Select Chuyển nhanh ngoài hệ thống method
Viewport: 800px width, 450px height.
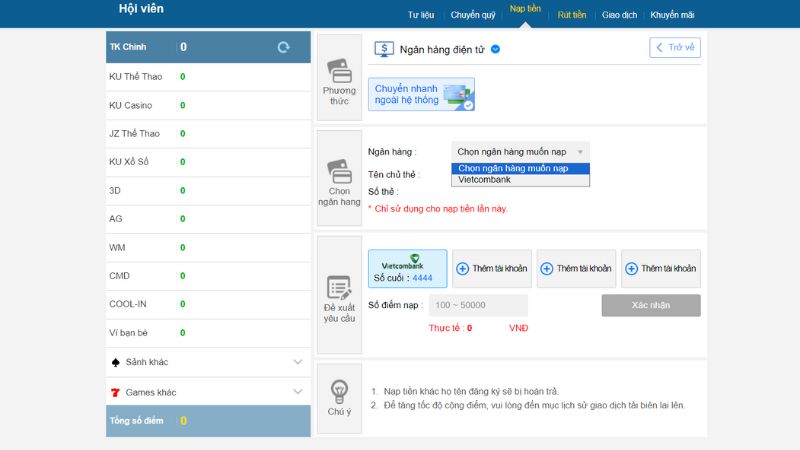tap(421, 94)
